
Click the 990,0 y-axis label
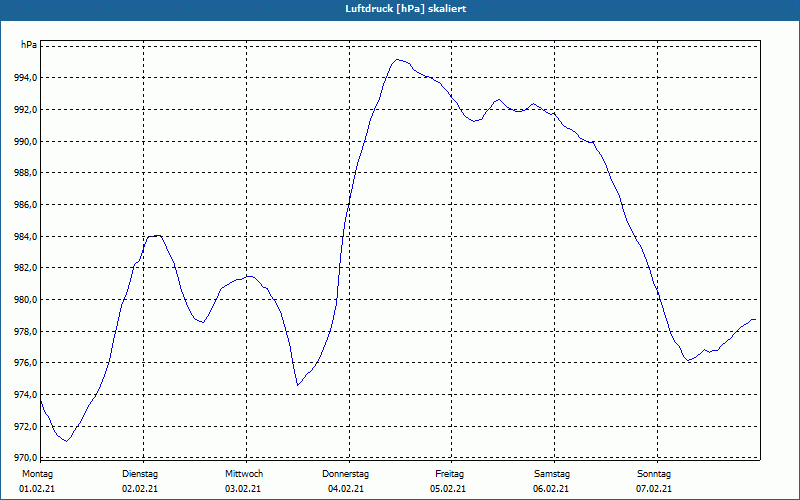[26, 141]
